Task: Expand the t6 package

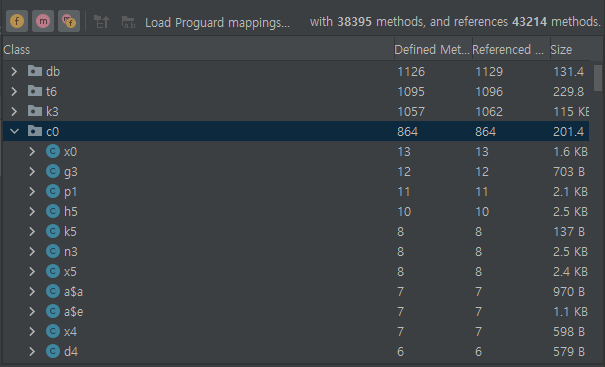Action: pyautogui.click(x=14, y=91)
